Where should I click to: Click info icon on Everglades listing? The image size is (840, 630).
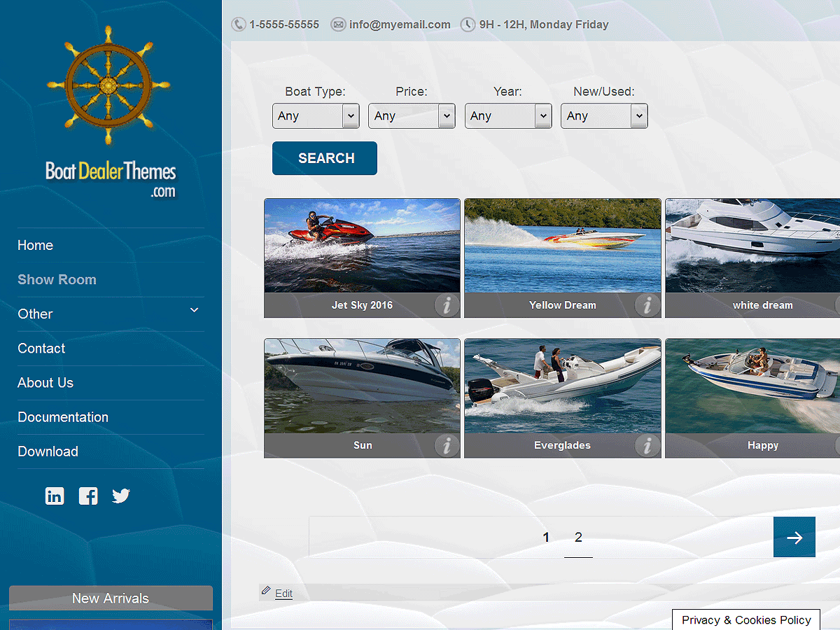coord(647,445)
